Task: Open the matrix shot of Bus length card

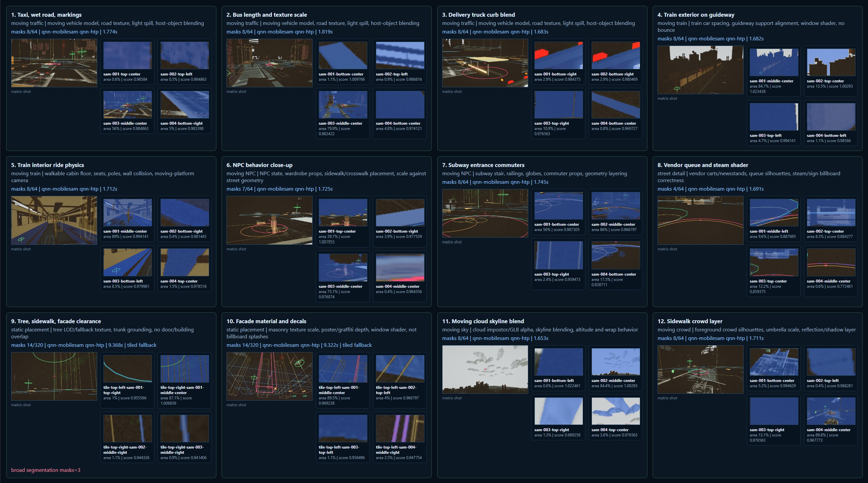Action: [269, 63]
